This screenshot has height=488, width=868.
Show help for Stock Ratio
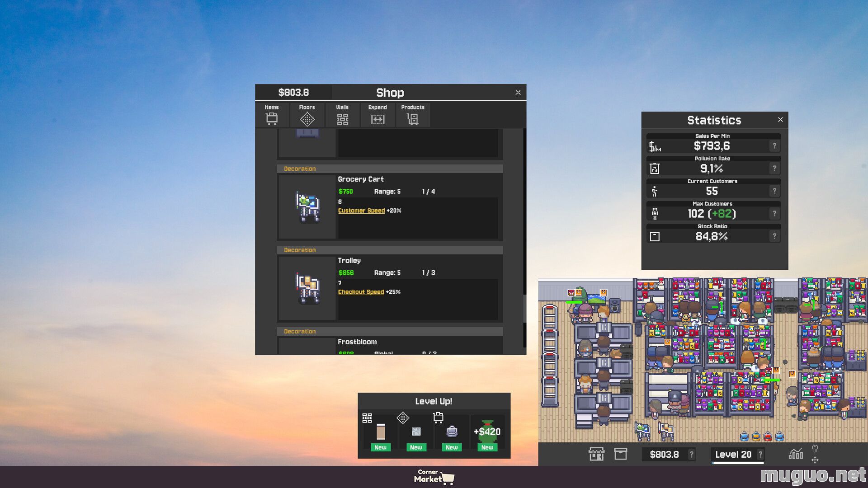[774, 236]
